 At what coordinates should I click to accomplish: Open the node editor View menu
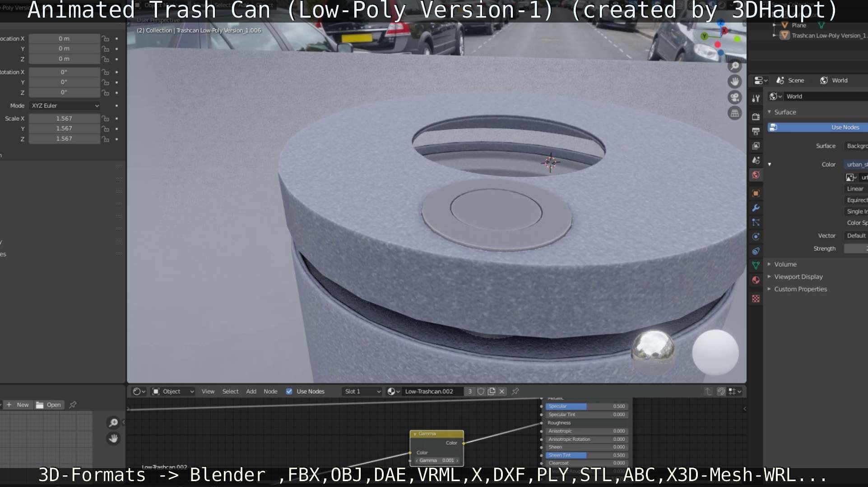click(208, 391)
